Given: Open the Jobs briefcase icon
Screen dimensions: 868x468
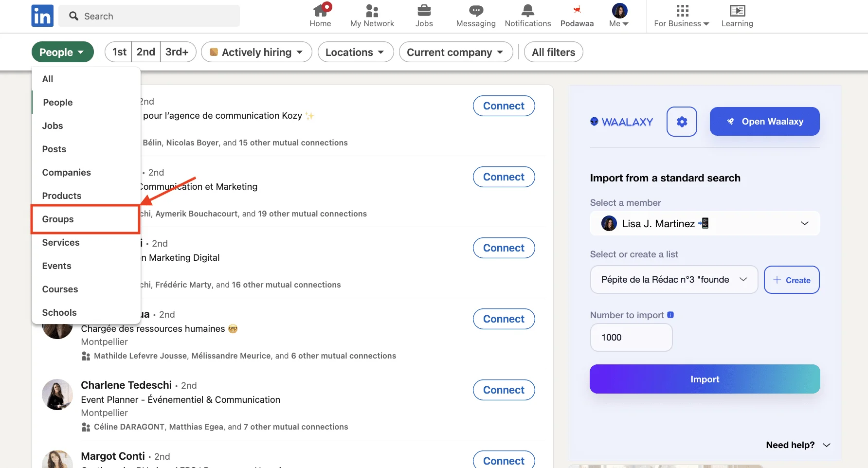Looking at the screenshot, I should [x=424, y=10].
